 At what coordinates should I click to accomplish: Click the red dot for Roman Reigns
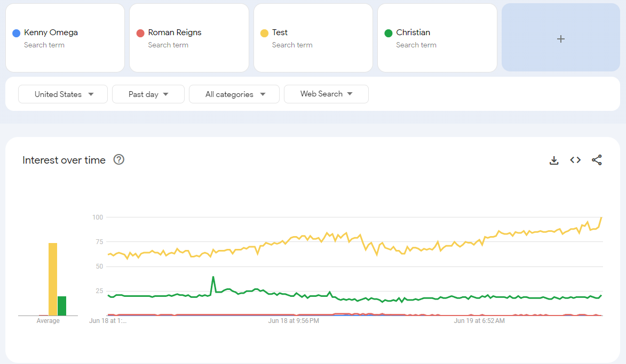[140, 33]
